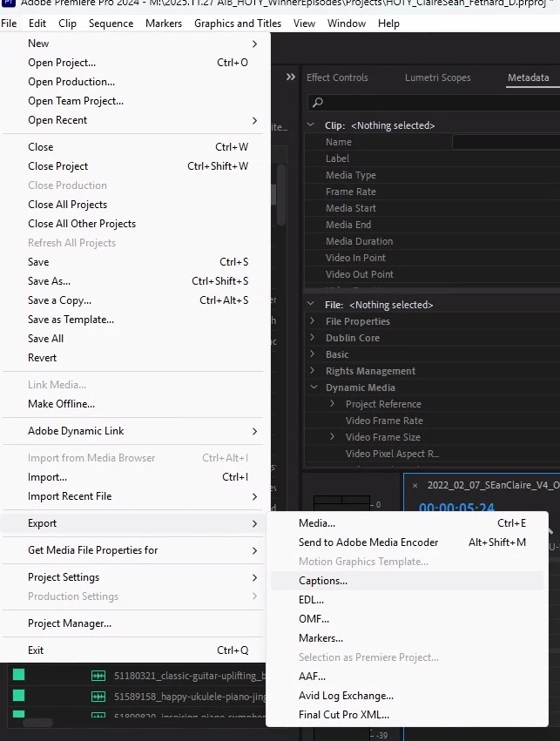Export as Final Cut Pro XML...
Image resolution: width=560 pixels, height=741 pixels.
point(407,715)
